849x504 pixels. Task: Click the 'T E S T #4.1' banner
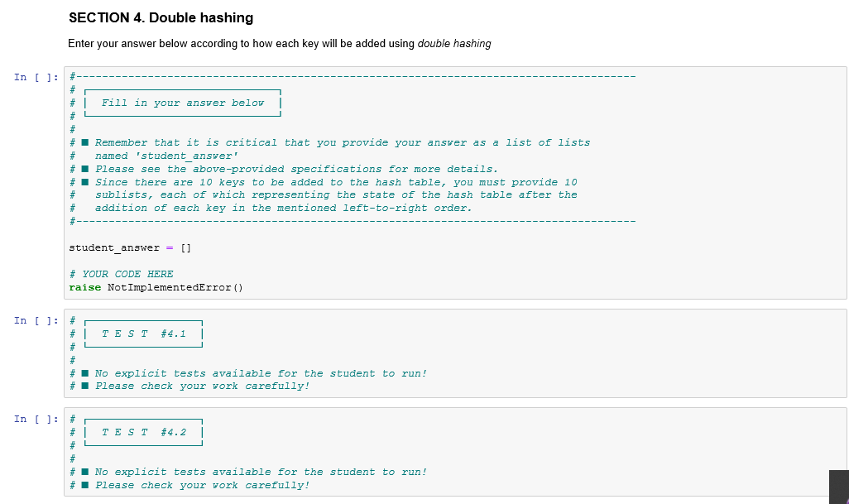(143, 334)
